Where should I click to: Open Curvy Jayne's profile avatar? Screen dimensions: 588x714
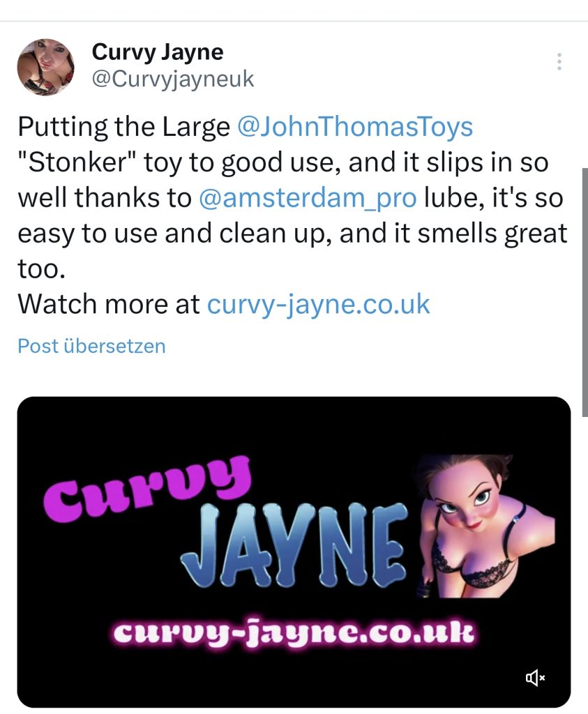click(46, 67)
